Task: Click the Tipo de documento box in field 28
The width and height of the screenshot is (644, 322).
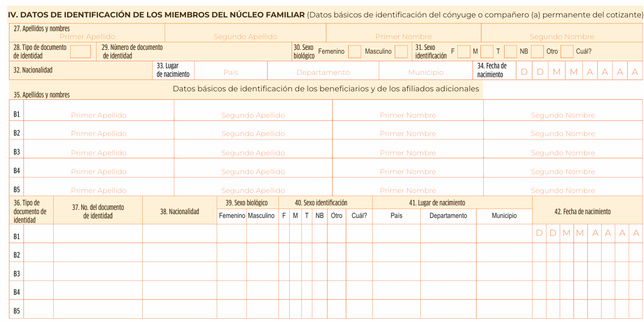Action: [81, 52]
